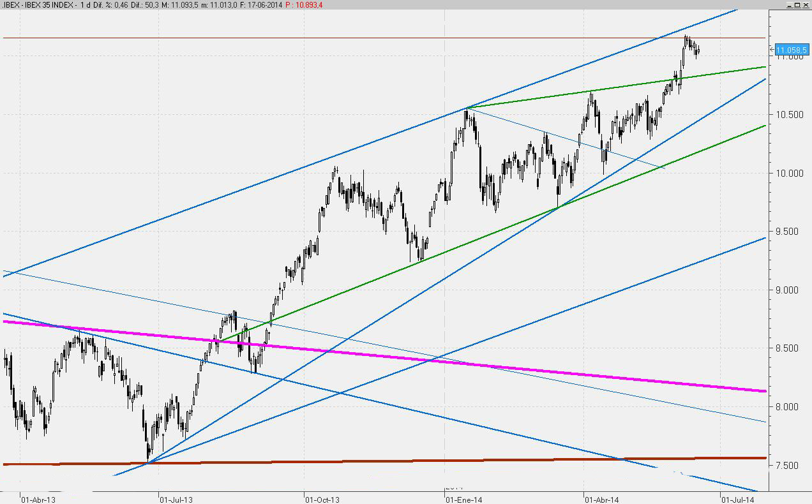
Task: Click the 01-Abr-13 date axis label
Action: tap(38, 499)
